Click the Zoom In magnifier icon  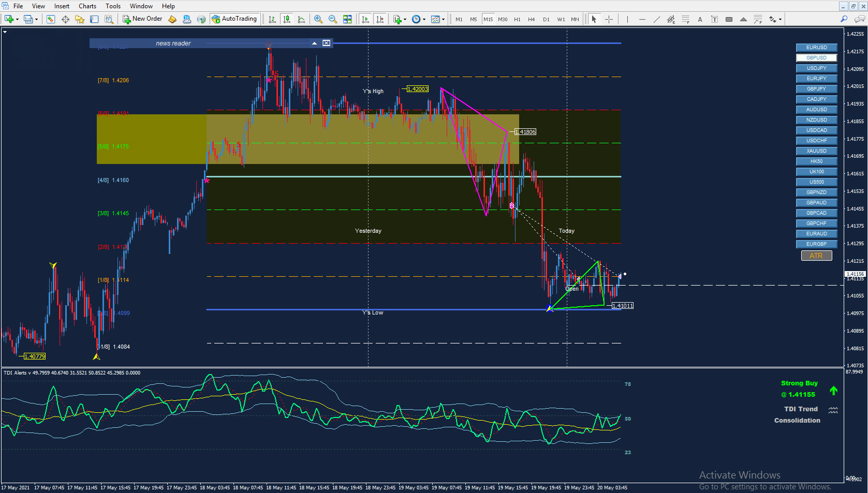click(318, 19)
